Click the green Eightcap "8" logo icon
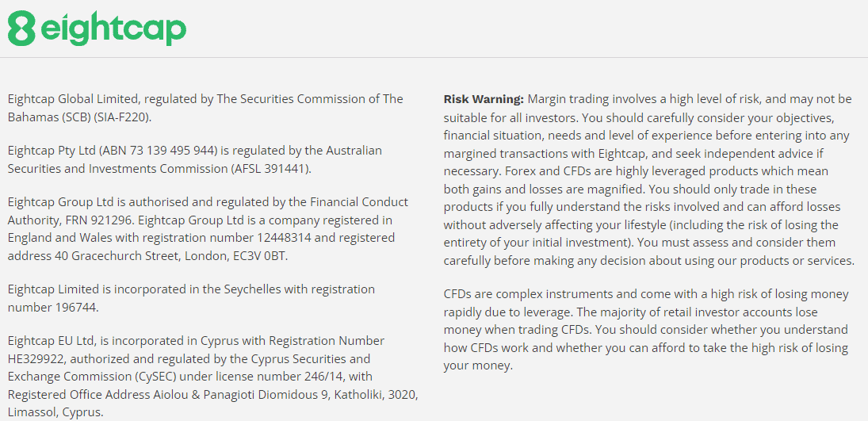 [21, 28]
